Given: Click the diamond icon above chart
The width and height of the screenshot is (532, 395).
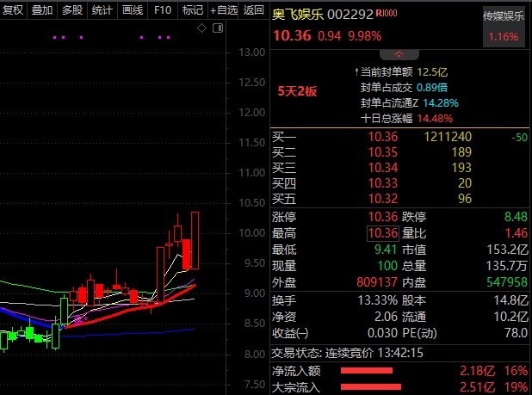Looking at the screenshot, I should (202, 28).
